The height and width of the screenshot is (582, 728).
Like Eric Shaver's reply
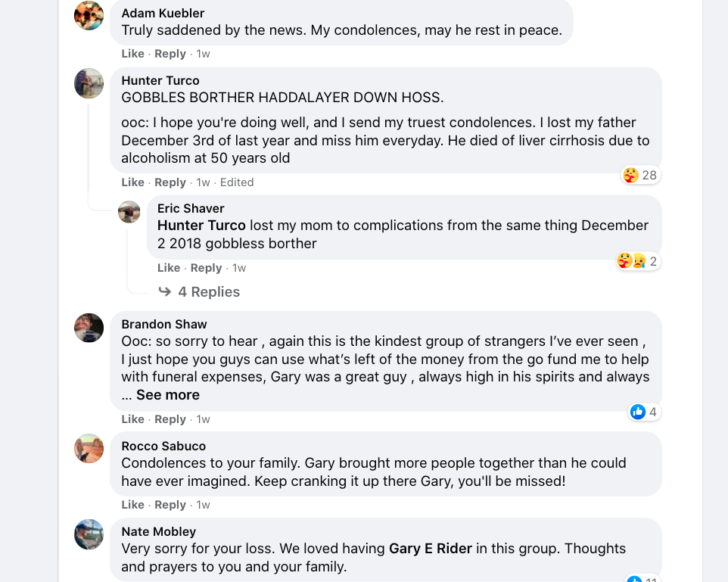tap(169, 268)
